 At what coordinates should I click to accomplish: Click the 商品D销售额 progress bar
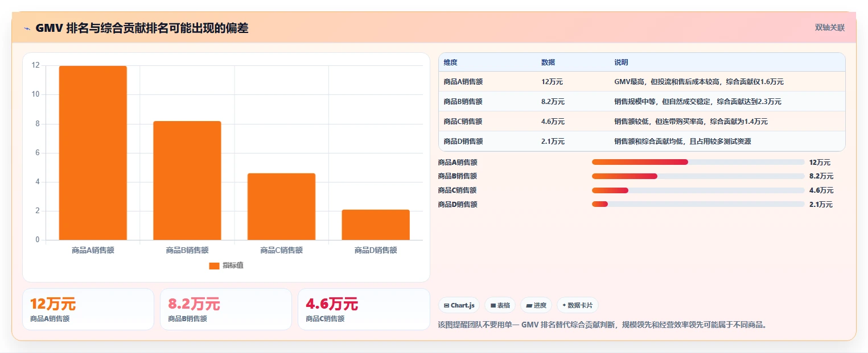pyautogui.click(x=698, y=205)
